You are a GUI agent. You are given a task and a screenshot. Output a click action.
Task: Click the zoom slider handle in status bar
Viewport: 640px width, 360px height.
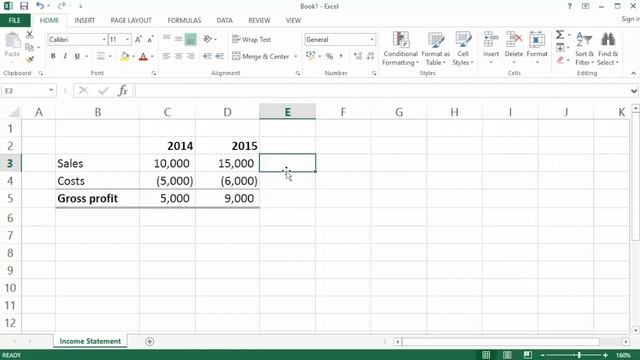579,355
